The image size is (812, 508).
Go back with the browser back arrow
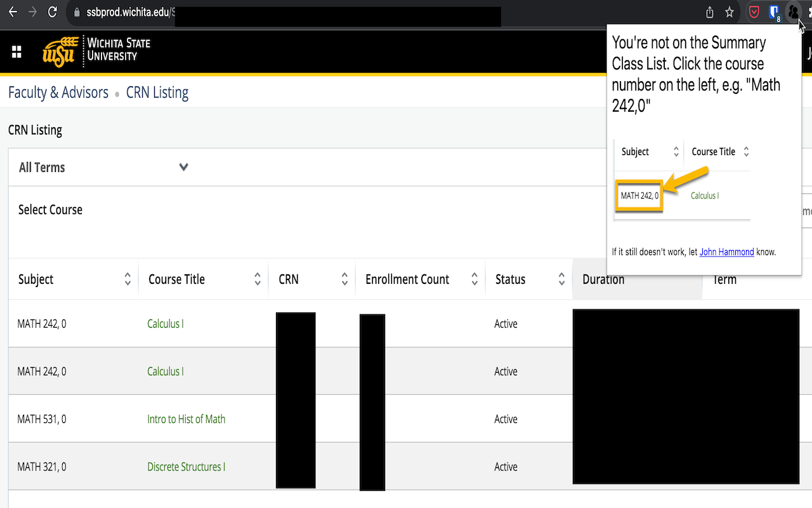click(x=13, y=12)
